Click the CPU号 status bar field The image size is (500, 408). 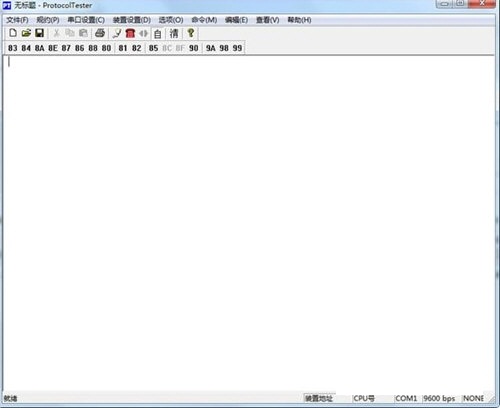364,398
